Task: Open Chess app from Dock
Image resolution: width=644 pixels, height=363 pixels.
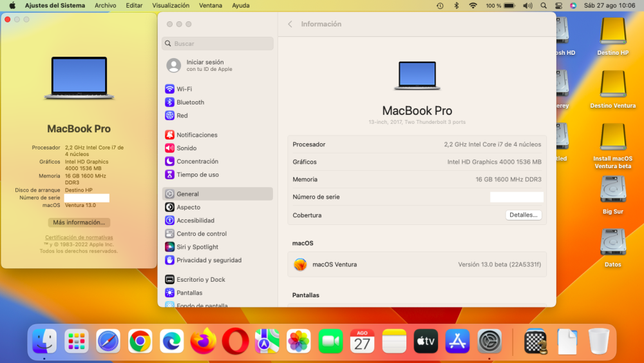Action: pyautogui.click(x=536, y=341)
